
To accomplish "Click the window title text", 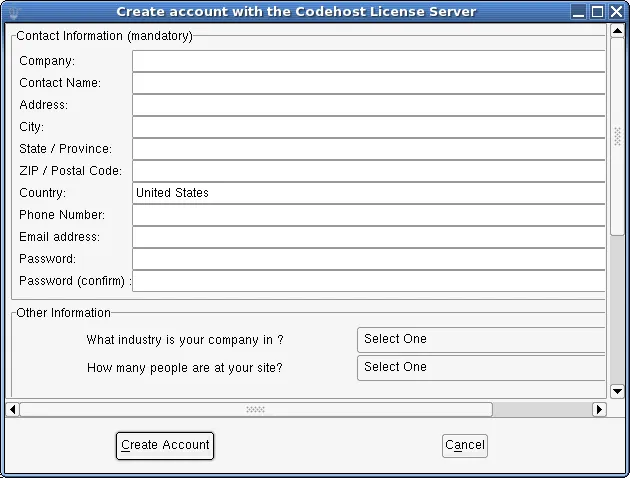I will pos(296,12).
